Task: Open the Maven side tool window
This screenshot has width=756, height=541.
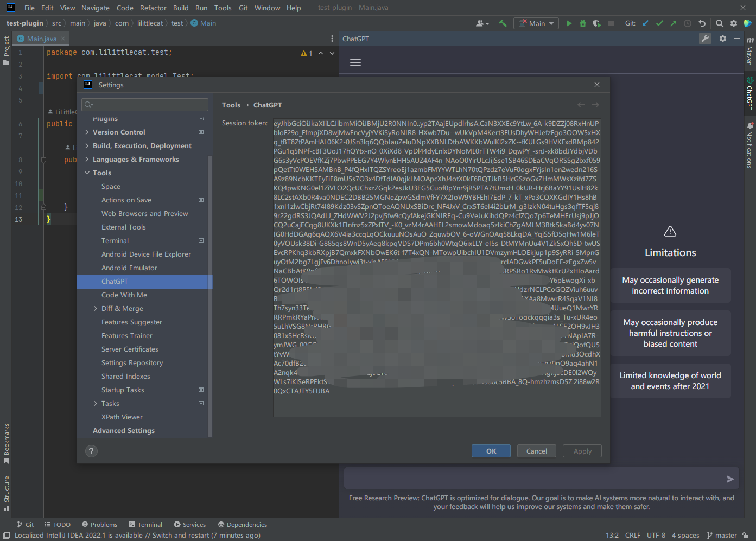Action: (x=749, y=52)
